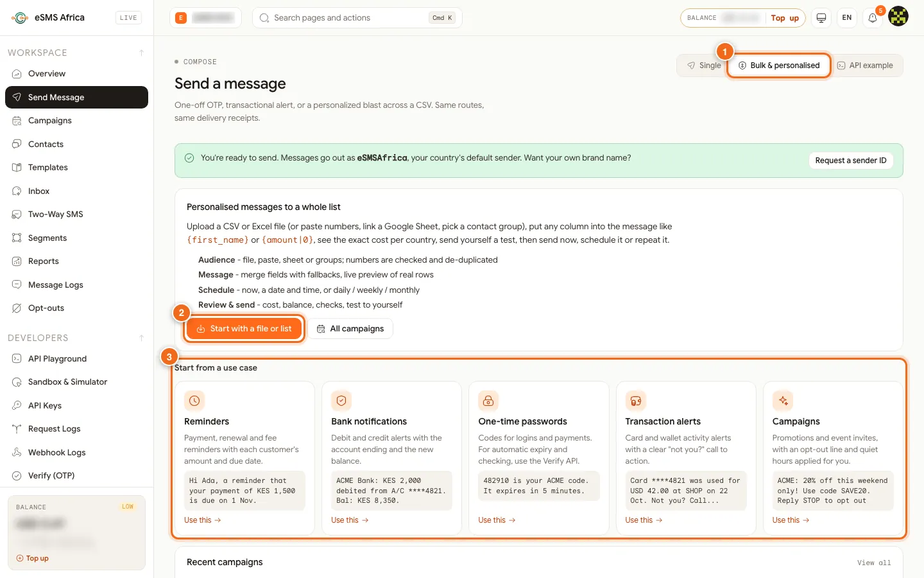Screen dimensions: 924x578
Task: Click the Transaction alerts card icon
Action: coord(635,401)
